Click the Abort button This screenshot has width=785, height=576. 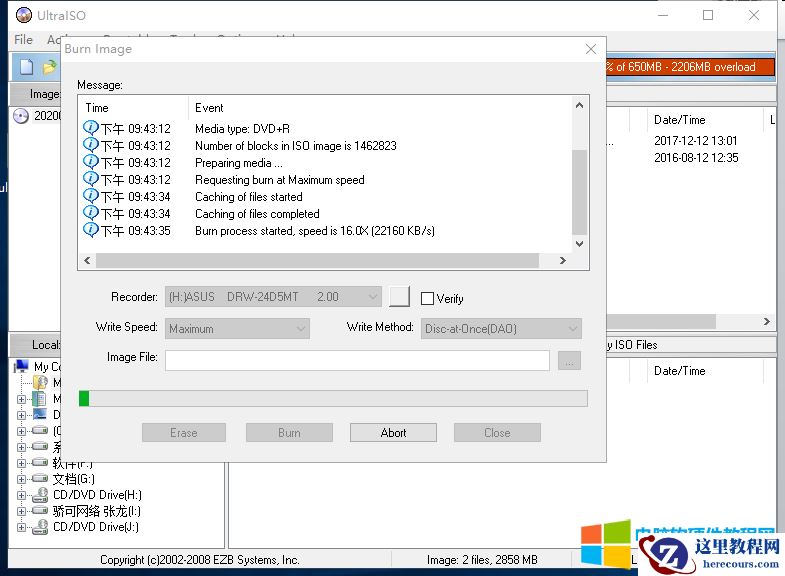click(393, 433)
